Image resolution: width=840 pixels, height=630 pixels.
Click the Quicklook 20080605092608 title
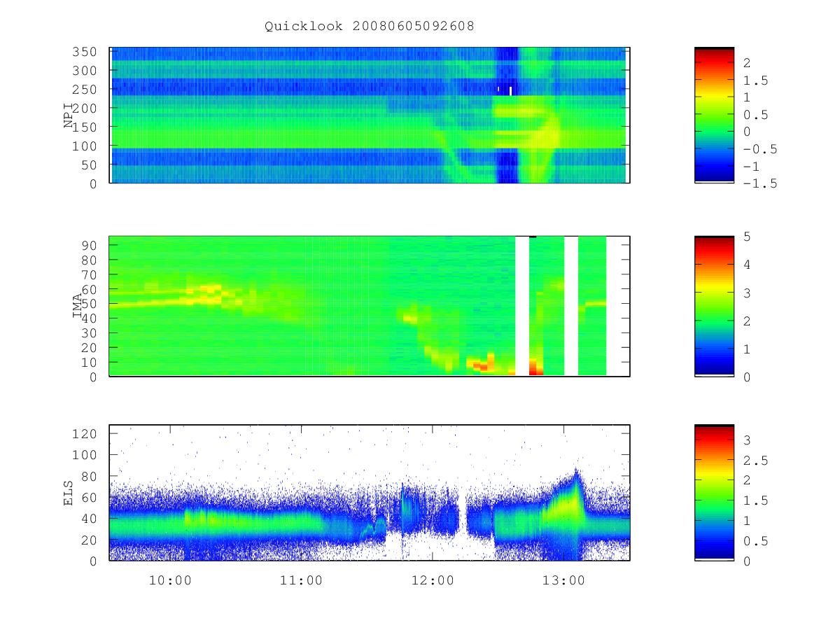point(370,27)
